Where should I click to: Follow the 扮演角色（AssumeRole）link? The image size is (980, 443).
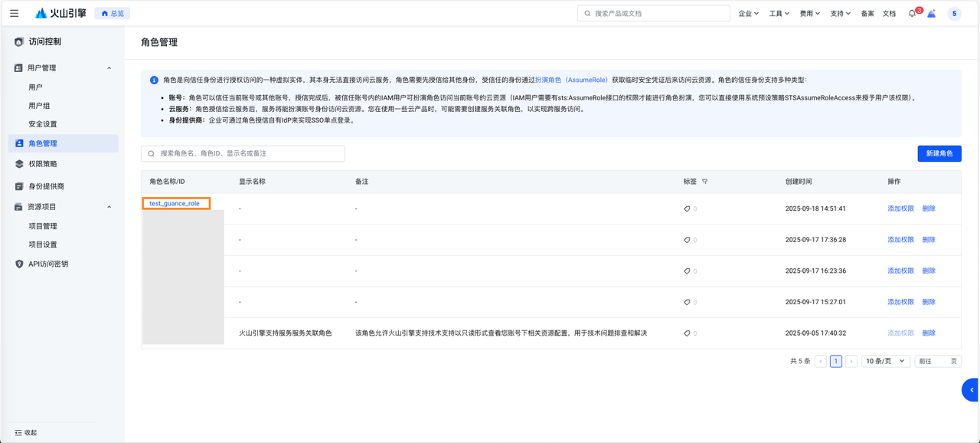(x=571, y=80)
